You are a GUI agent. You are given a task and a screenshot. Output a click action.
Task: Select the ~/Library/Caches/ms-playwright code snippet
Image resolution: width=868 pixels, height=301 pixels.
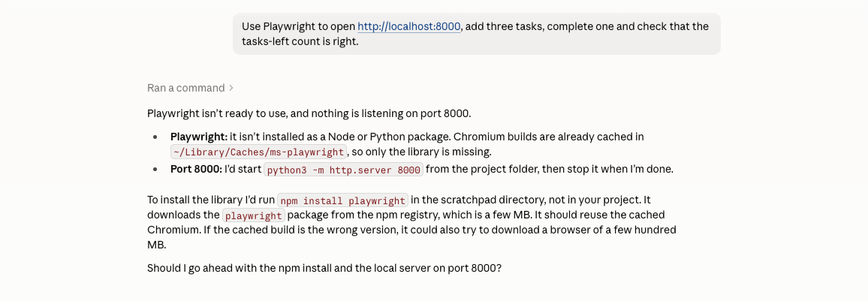[x=258, y=152]
